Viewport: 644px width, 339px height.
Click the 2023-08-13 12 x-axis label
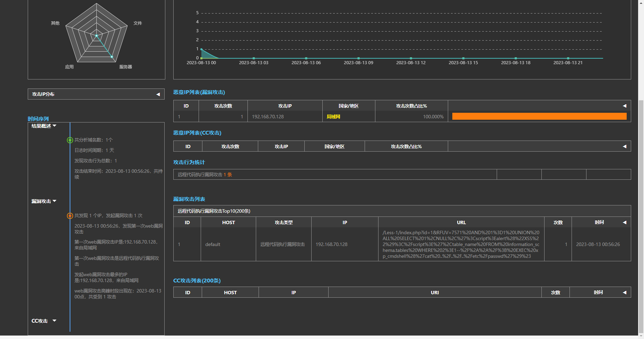pyautogui.click(x=411, y=63)
